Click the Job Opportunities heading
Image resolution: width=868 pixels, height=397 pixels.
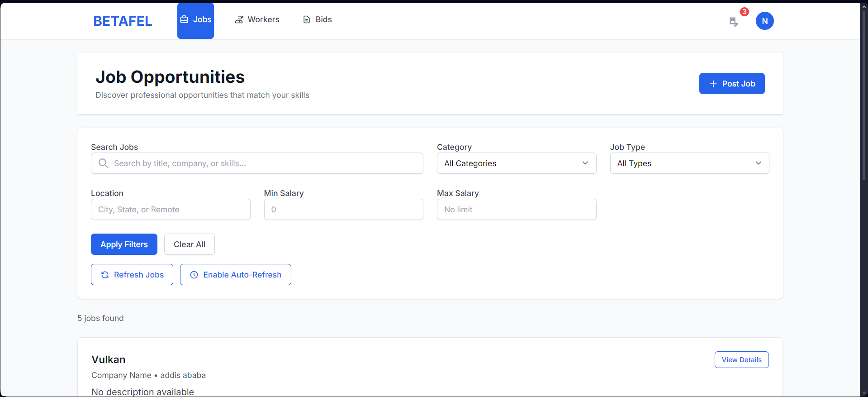tap(170, 77)
